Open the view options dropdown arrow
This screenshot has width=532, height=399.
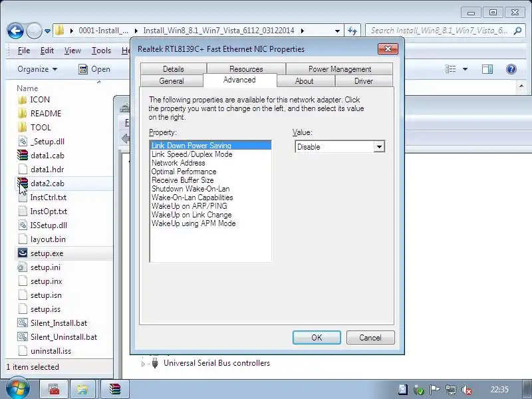[x=465, y=69]
